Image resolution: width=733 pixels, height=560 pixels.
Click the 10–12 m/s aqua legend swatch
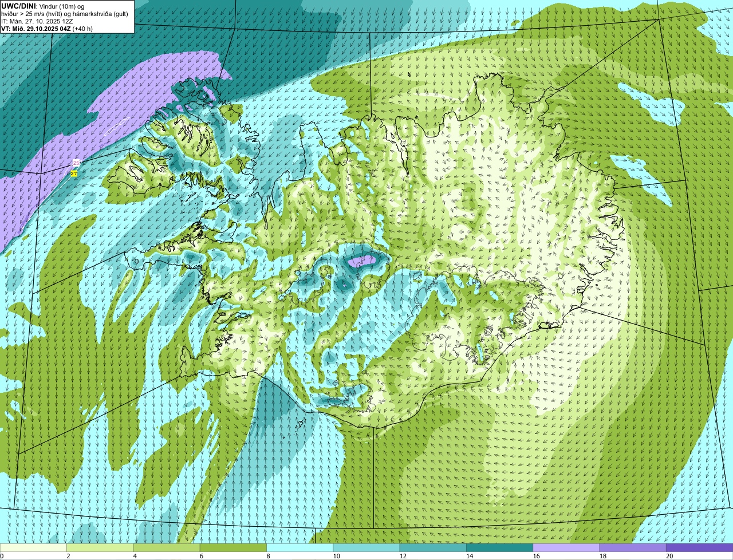click(366, 548)
